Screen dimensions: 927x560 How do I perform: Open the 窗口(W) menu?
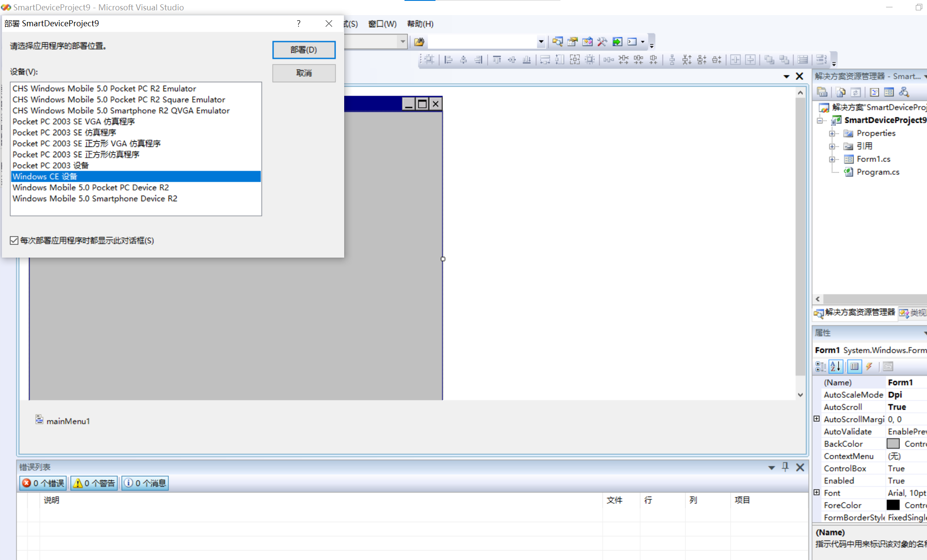[x=382, y=24]
